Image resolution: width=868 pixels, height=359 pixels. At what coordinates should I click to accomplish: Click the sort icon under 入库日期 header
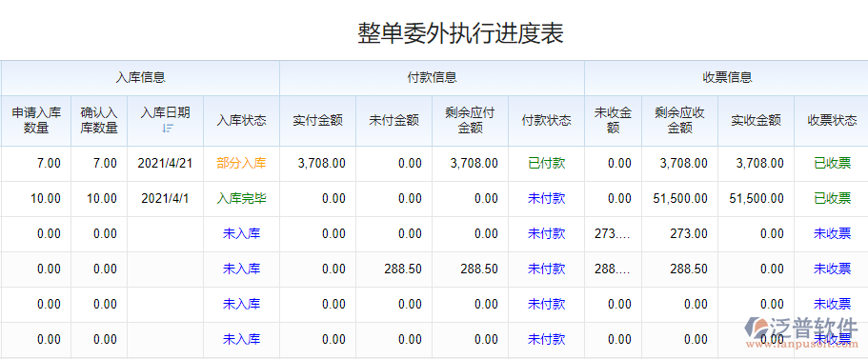(x=167, y=129)
